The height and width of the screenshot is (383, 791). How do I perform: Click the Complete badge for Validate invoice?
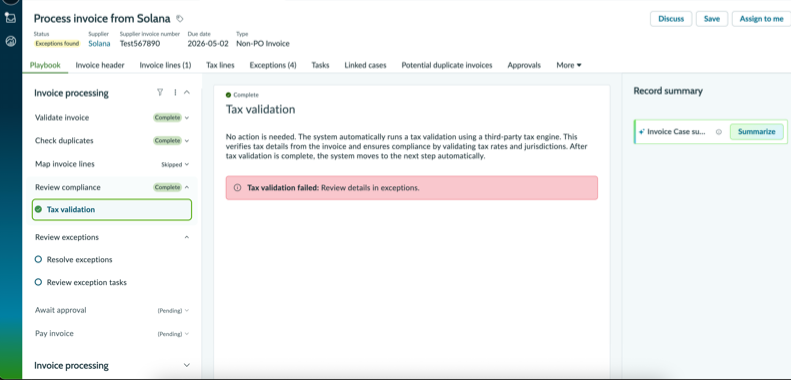tap(167, 118)
